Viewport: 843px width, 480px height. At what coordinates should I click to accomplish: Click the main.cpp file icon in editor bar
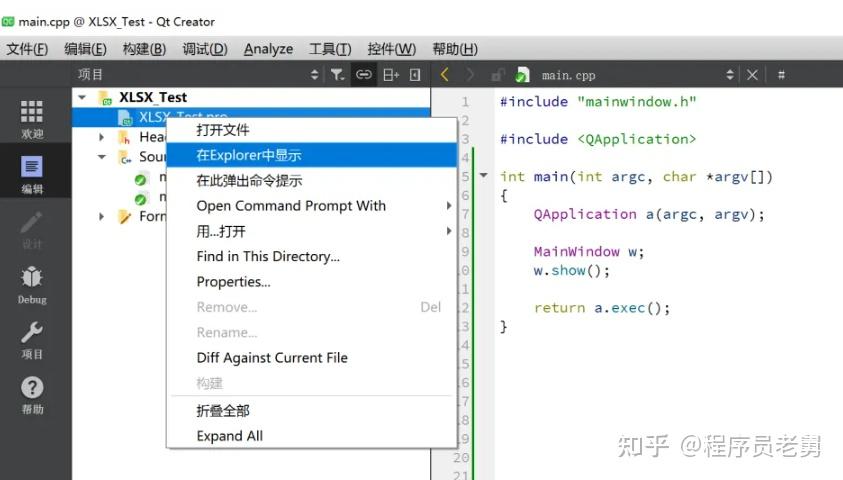click(x=522, y=75)
